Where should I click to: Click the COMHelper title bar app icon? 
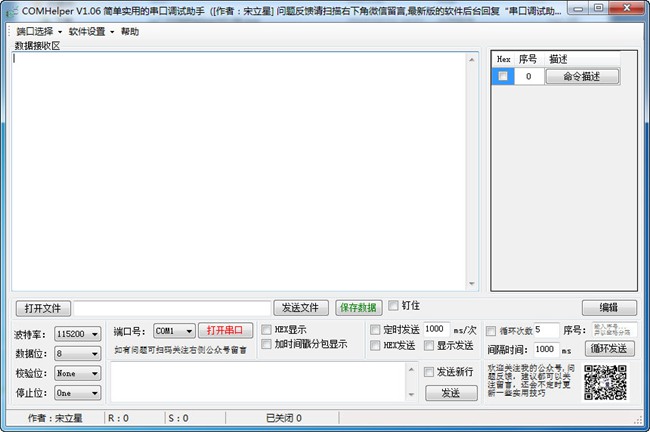[x=12, y=12]
